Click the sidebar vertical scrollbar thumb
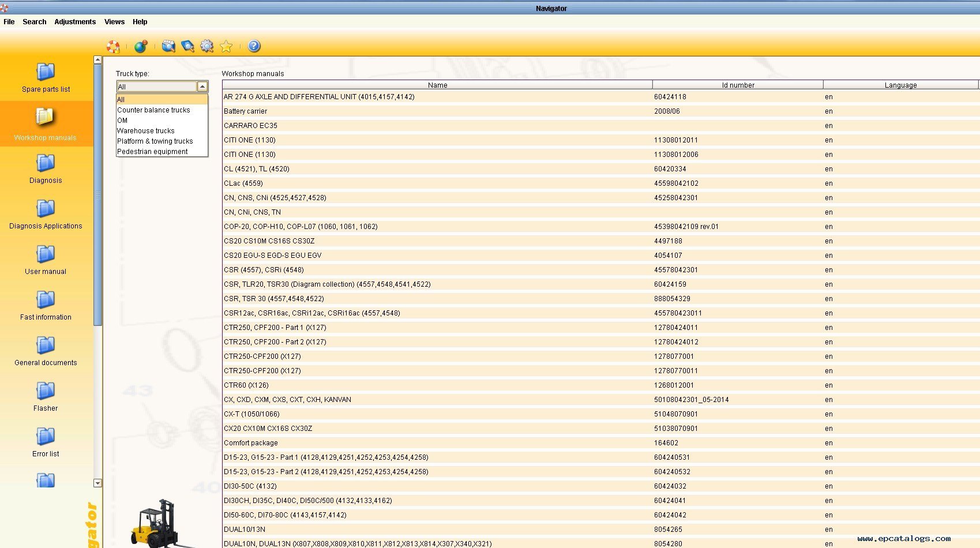Viewport: 980px width, 548px height. pos(97,195)
